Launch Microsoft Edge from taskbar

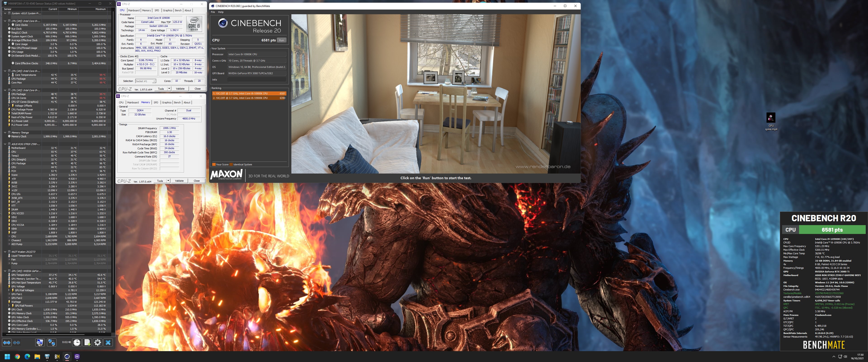coord(27,356)
